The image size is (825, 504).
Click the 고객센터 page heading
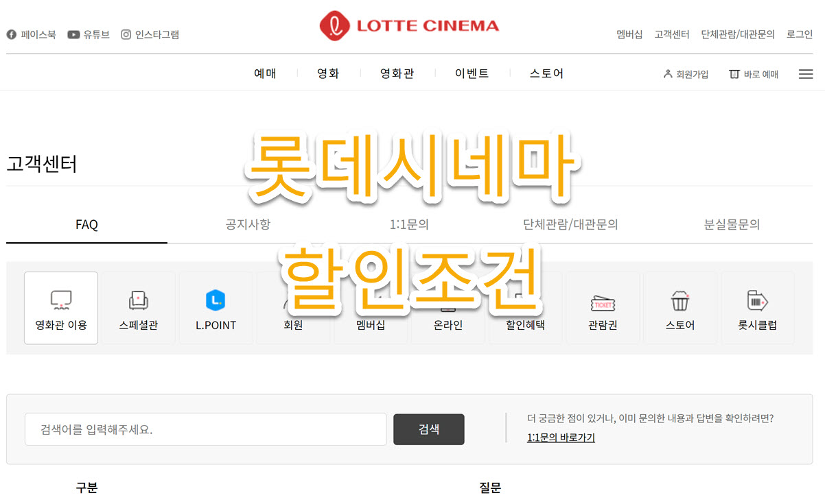(42, 165)
